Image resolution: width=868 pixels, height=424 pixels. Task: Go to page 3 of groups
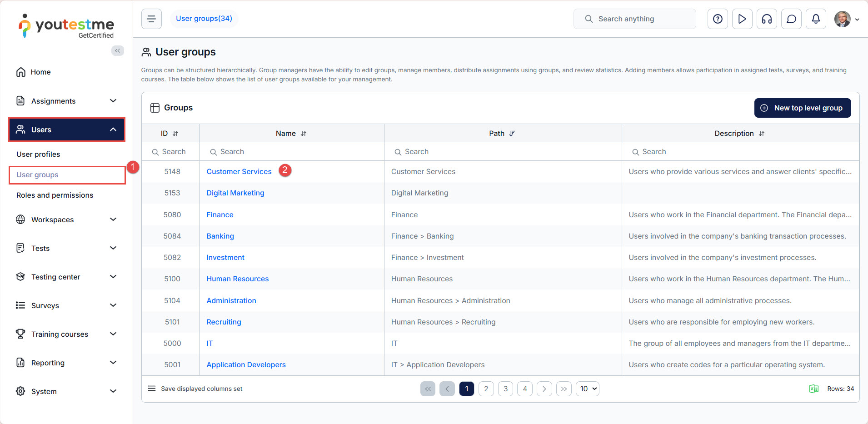505,389
